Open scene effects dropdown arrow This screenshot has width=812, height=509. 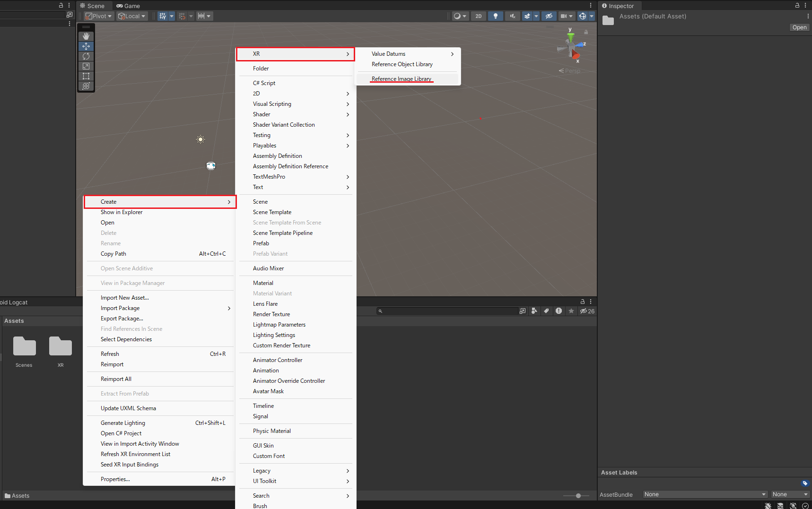pyautogui.click(x=536, y=16)
